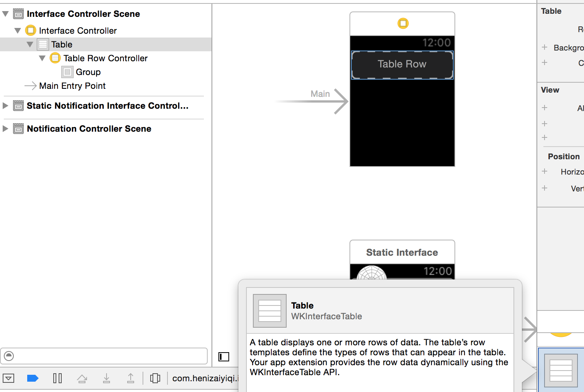Select Notification Controller Scene row
This screenshot has width=584, height=392.
tap(89, 129)
